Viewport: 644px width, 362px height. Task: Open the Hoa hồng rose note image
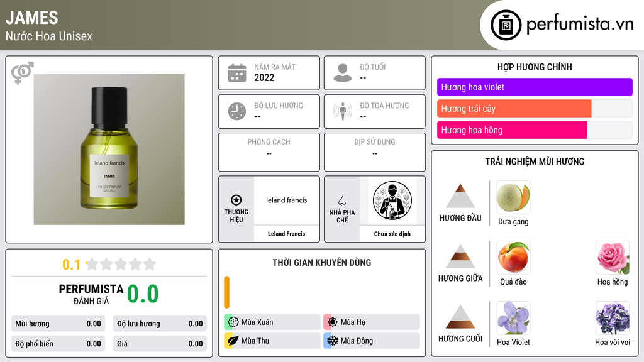[x=613, y=258]
